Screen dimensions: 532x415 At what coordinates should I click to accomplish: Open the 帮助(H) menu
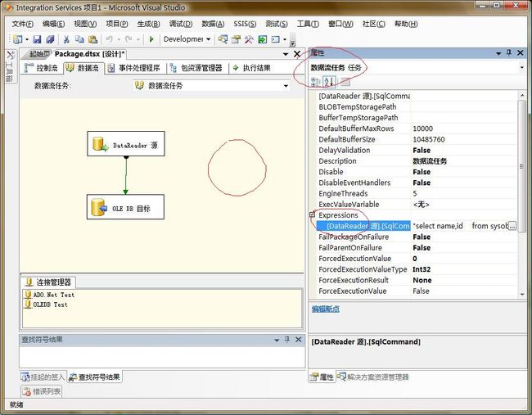point(406,24)
